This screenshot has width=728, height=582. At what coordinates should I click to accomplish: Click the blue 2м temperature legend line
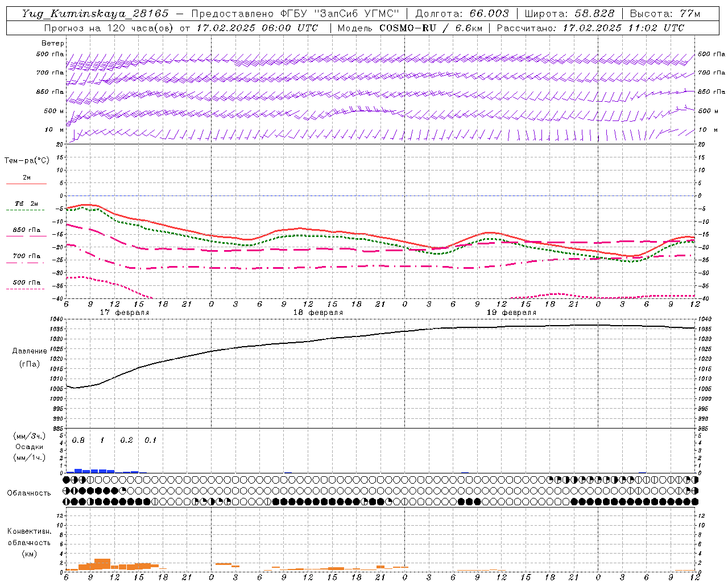pyautogui.click(x=26, y=184)
